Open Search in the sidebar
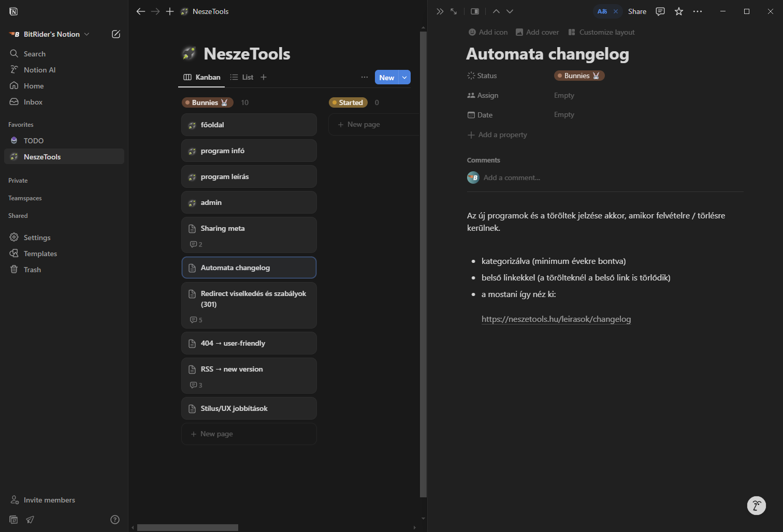 point(64,54)
